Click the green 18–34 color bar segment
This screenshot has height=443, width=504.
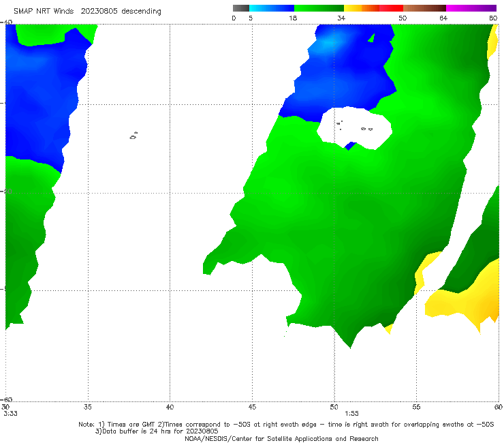[x=319, y=8]
